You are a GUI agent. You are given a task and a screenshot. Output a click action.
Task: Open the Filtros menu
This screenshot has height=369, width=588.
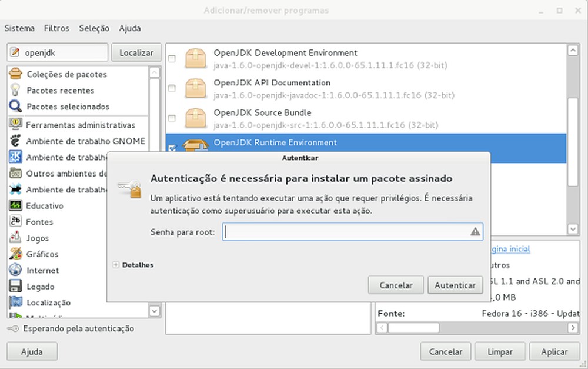(x=56, y=28)
